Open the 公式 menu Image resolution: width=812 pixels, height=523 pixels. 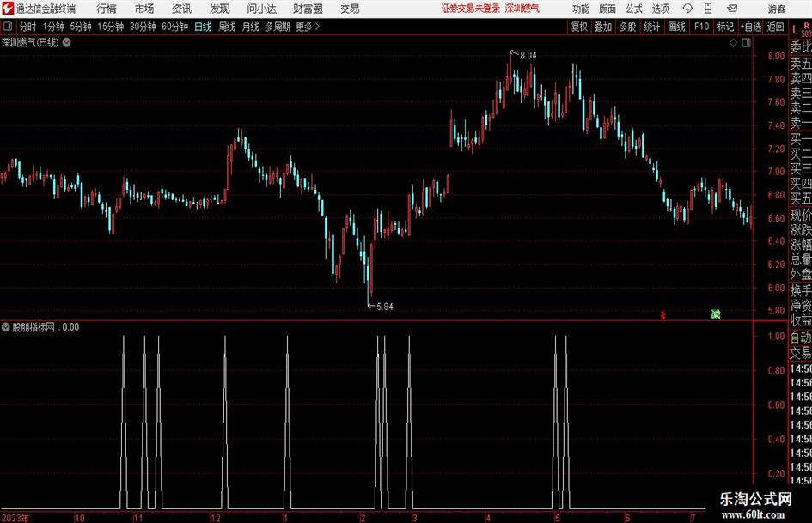click(x=634, y=9)
